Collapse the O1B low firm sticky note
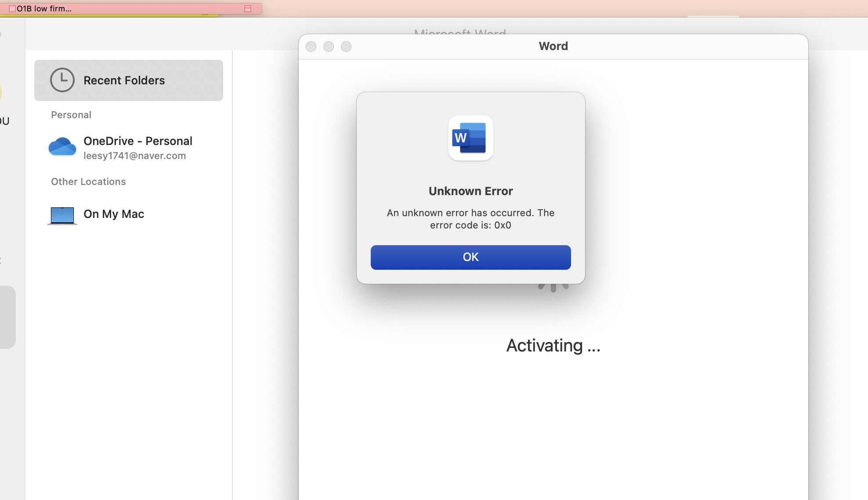Viewport: 868px width, 500px height. tap(248, 9)
